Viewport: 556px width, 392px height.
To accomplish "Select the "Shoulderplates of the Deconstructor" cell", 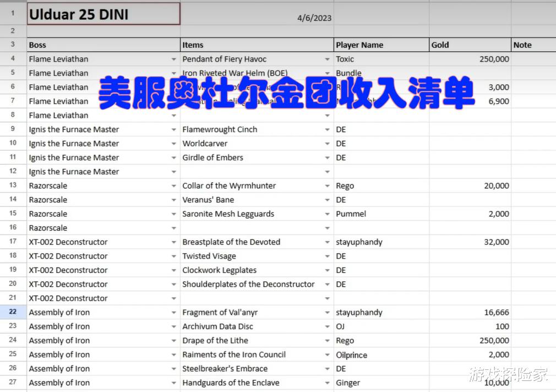I will point(257,285).
